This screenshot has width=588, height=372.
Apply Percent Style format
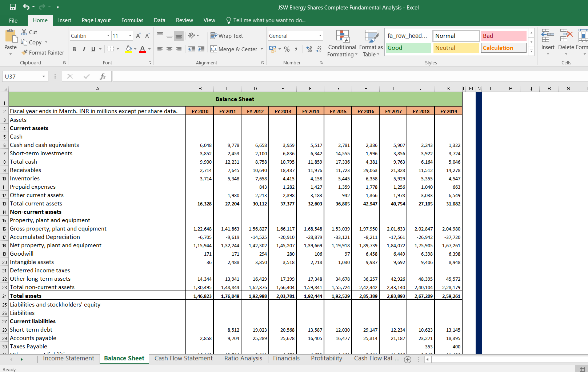coord(287,49)
